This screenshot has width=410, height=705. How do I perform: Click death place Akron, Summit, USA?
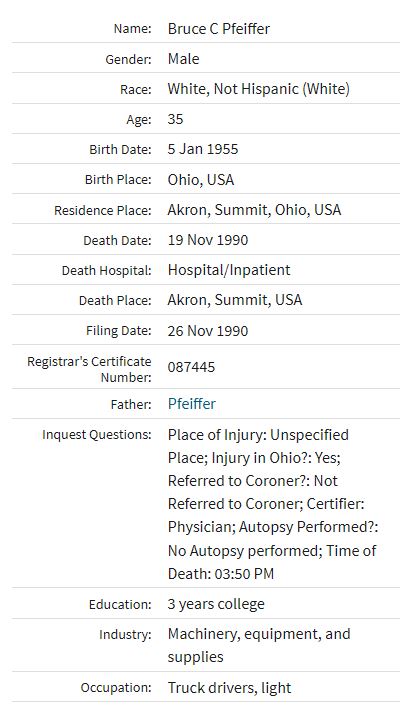(x=235, y=300)
